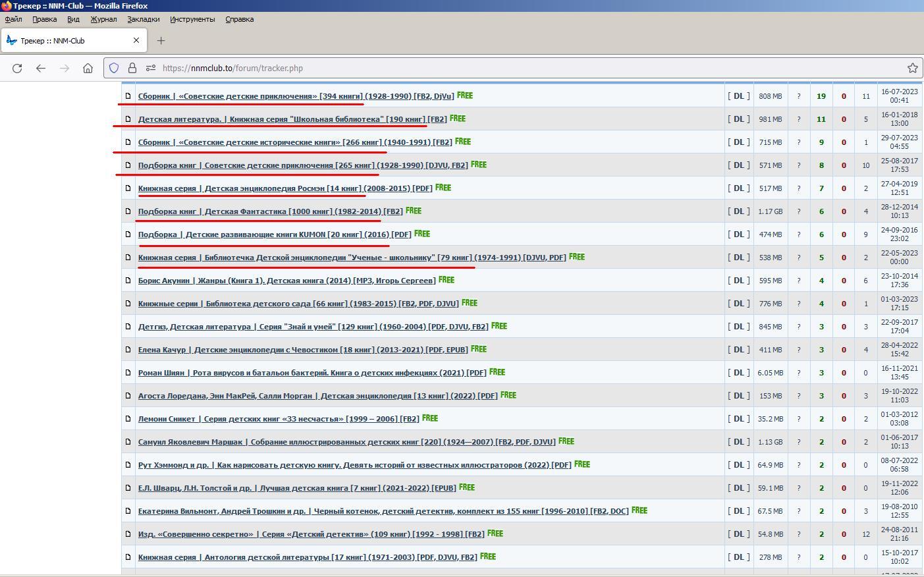
Task: Download the KUMON books torrent via DL
Action: [738, 234]
